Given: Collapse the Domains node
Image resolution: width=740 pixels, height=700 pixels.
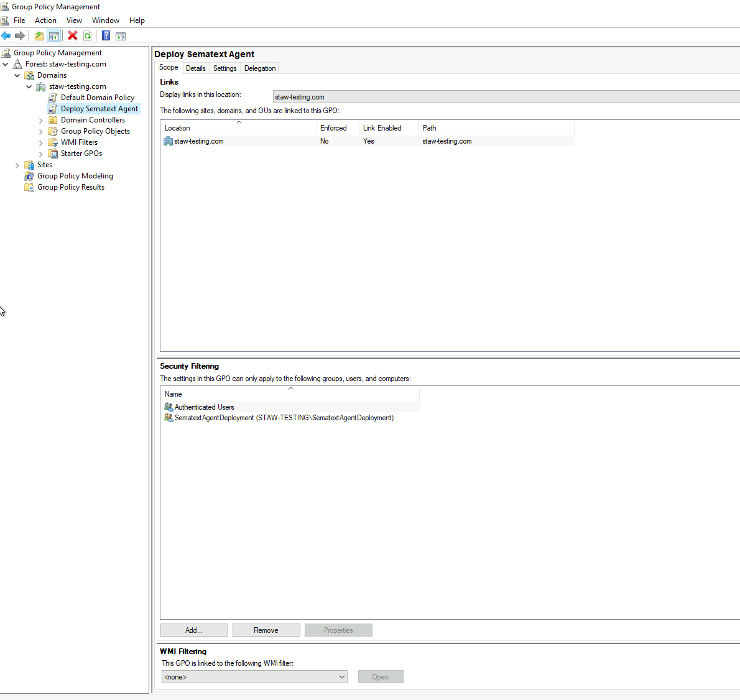Looking at the screenshot, I should pos(17,75).
